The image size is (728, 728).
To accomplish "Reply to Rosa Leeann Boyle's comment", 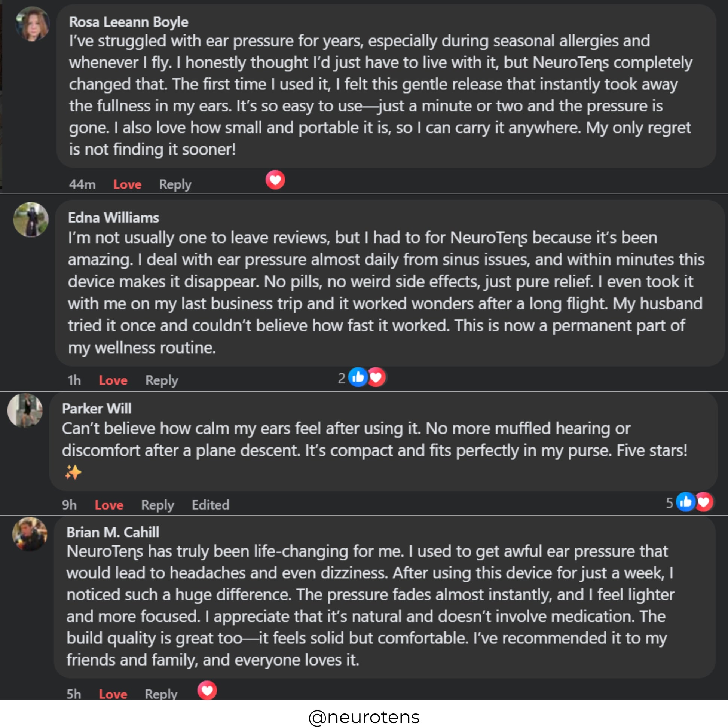I will pyautogui.click(x=175, y=184).
